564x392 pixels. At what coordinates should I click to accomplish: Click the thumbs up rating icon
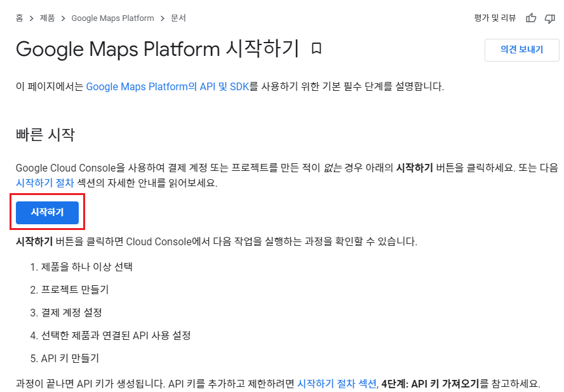point(531,18)
